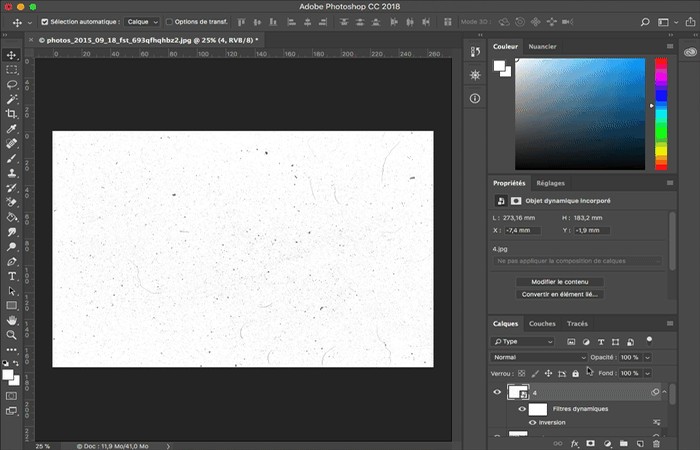The image size is (700, 450).
Task: Select the Zoom tool in toolbar
Action: (12, 335)
